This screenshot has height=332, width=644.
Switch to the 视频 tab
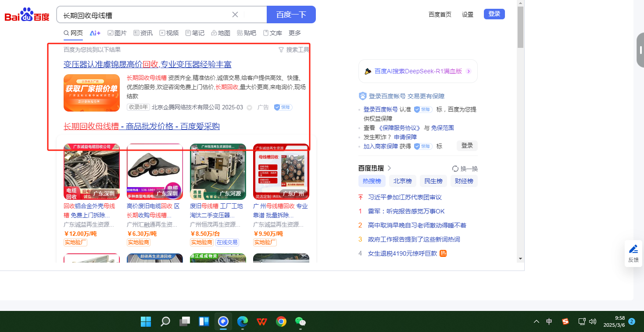[169, 33]
